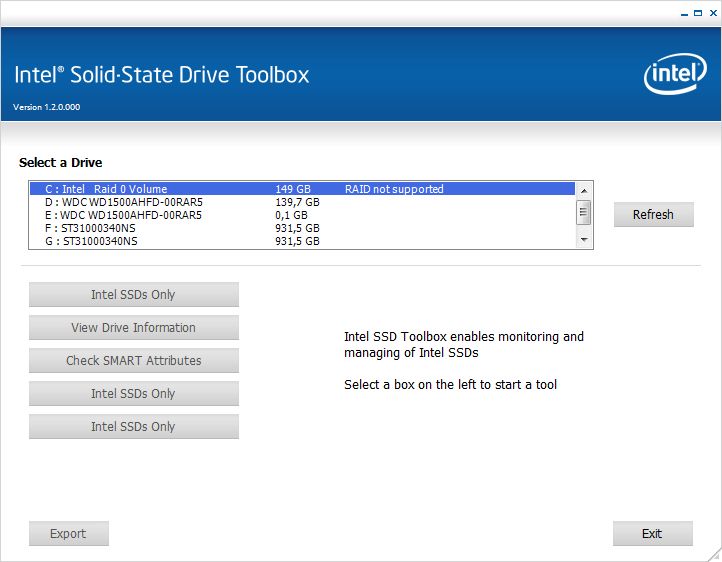Minimize the Toolbox window
This screenshot has width=722, height=562.
pyautogui.click(x=684, y=14)
